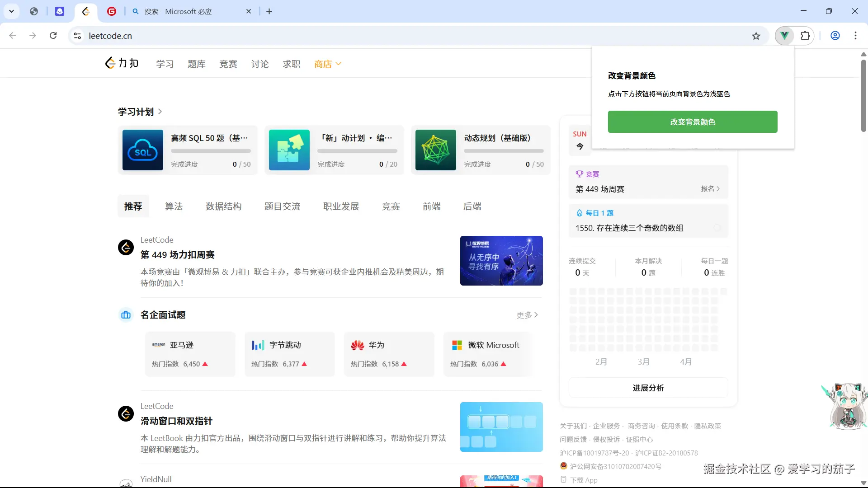Viewport: 868px width, 488px height.
Task: Open the 「新」动计划 puzzle thumbnail
Action: [x=289, y=150]
